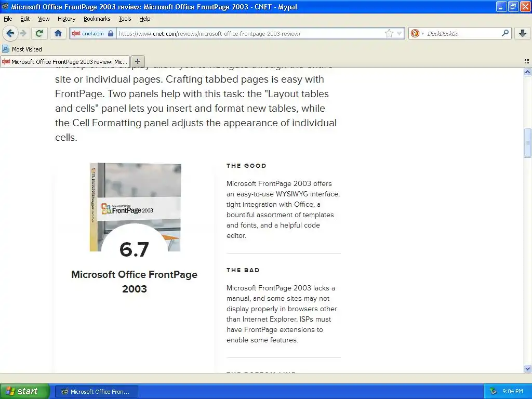Open the View menu
Screen dimensions: 532x399
tap(44, 19)
